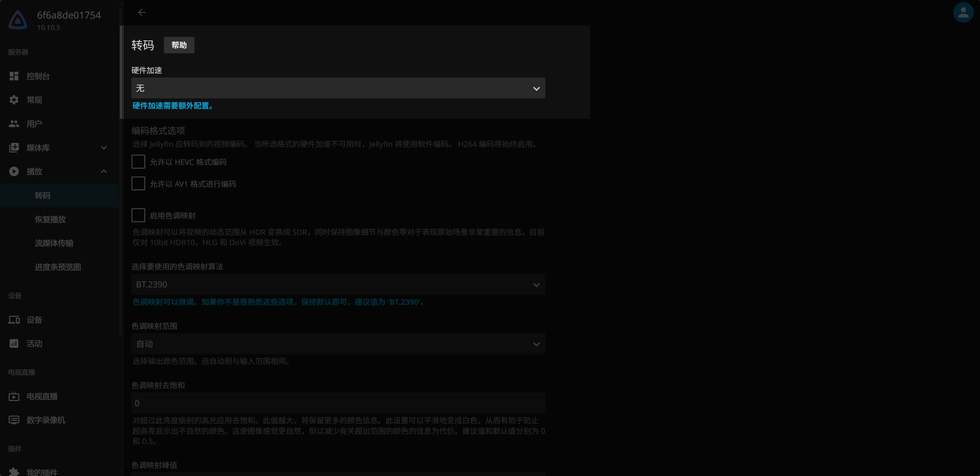
Task: Click the 播放 play circle icon
Action: [14, 171]
